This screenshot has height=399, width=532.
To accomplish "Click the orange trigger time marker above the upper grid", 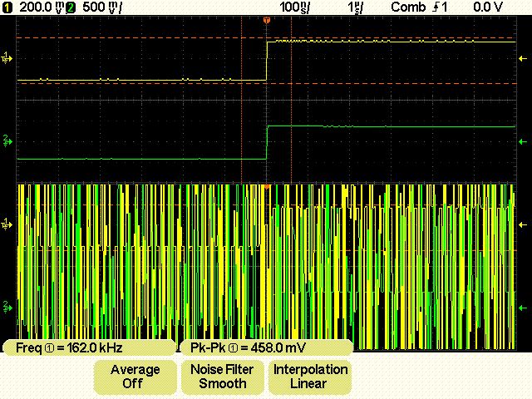I will [x=267, y=21].
